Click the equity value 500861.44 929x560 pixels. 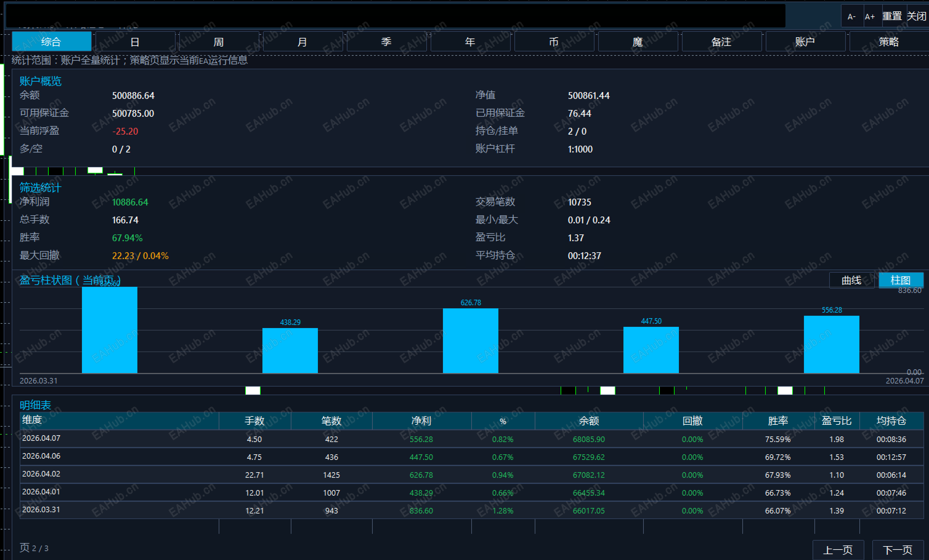point(589,95)
